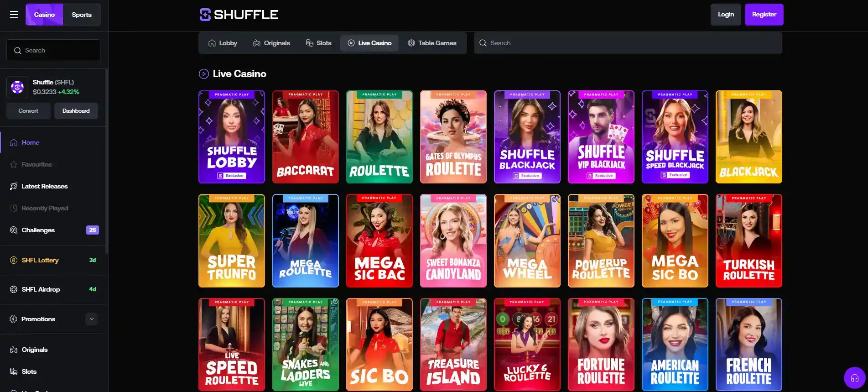Switch to Sports mode

pos(82,15)
